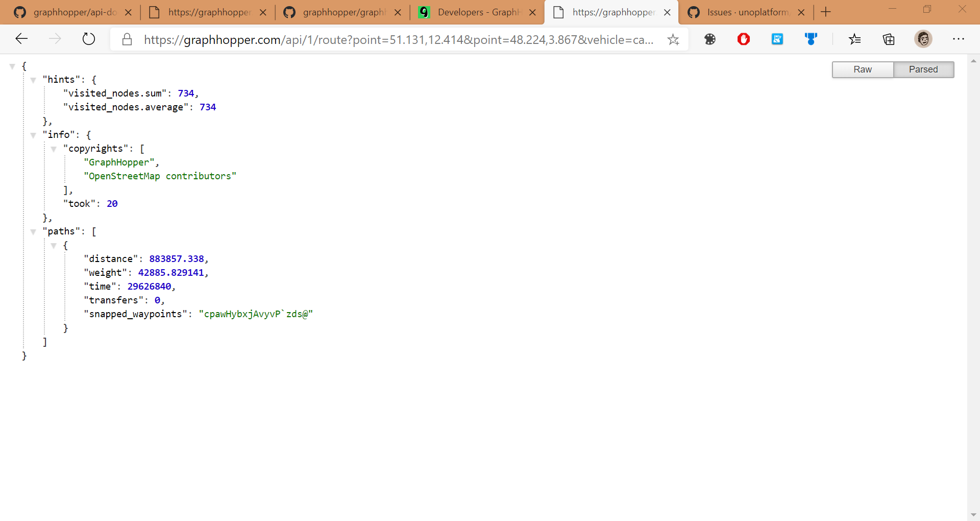
Task: Switch to the Issues unoplatform tab
Action: click(x=745, y=12)
